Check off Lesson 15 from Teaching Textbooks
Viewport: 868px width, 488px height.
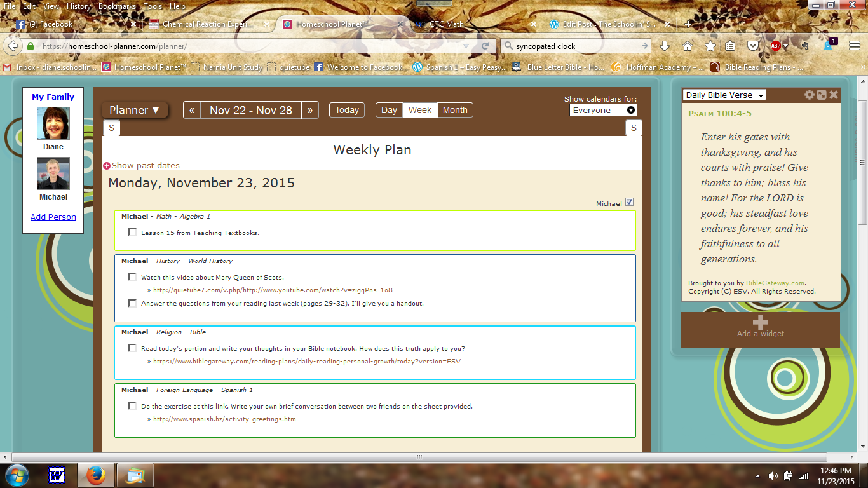click(x=132, y=233)
